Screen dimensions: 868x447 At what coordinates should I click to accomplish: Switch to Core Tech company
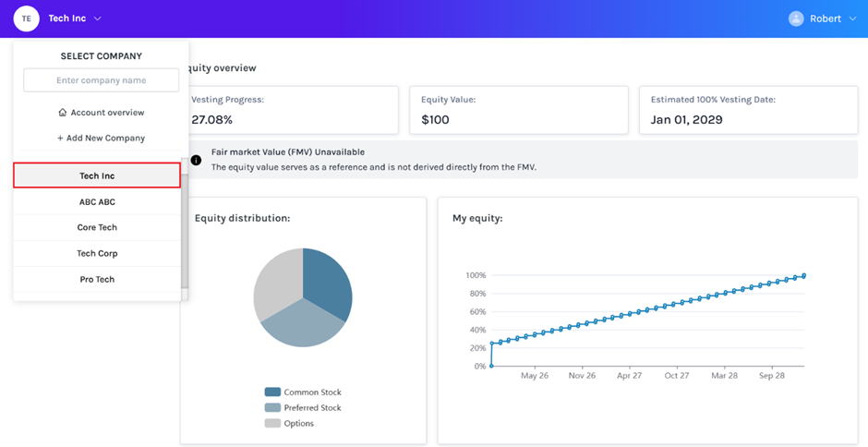point(97,227)
